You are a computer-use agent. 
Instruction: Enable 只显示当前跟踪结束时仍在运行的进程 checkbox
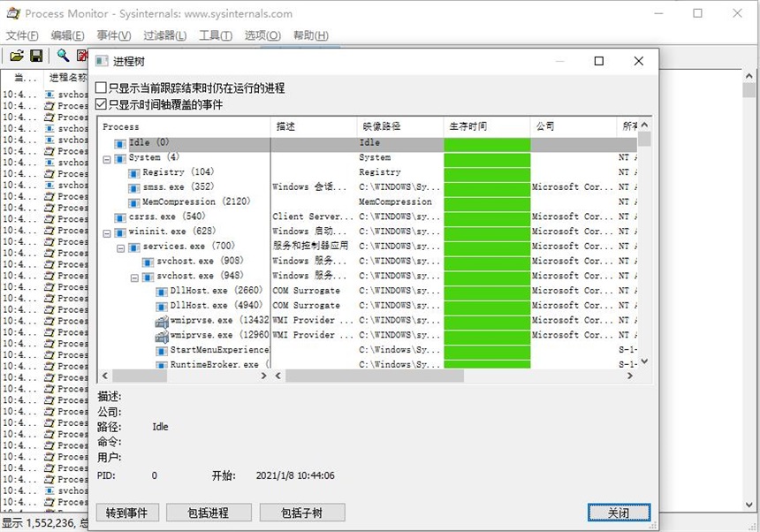pos(101,87)
